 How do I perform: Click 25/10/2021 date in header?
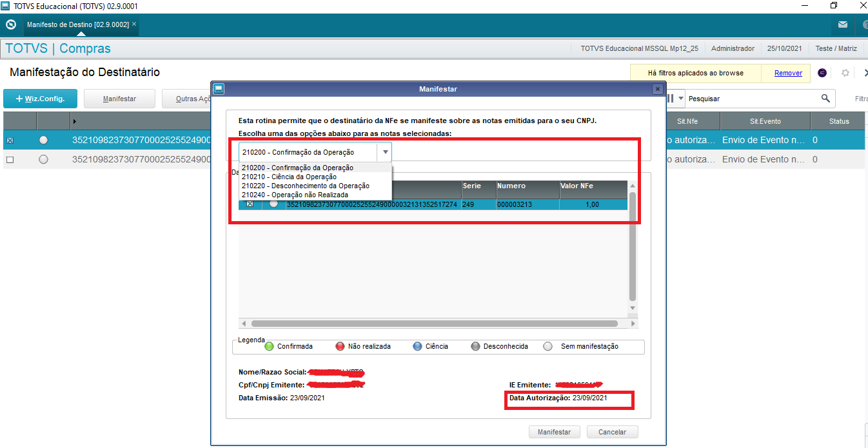click(785, 48)
